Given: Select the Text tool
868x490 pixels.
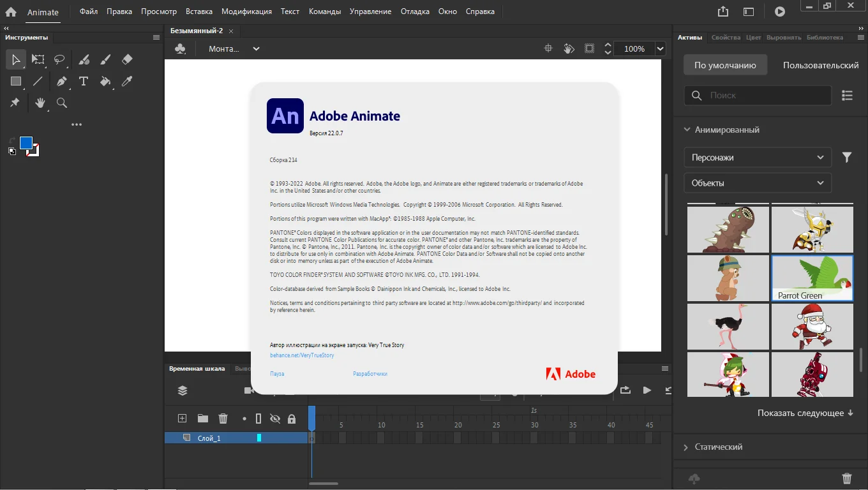Looking at the screenshot, I should click(x=84, y=81).
